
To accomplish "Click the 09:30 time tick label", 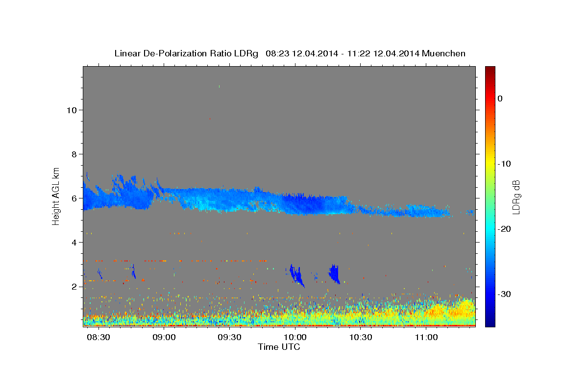I will [x=230, y=338].
